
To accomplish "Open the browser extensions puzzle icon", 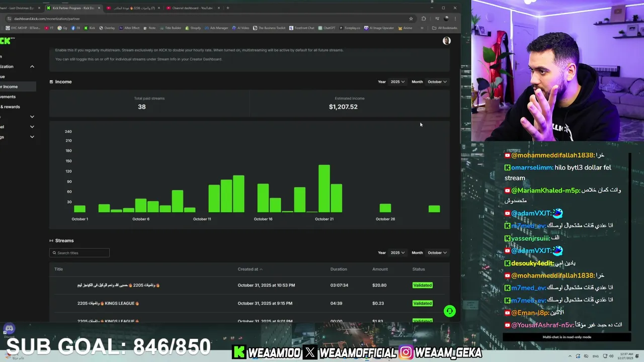I will coord(424,19).
